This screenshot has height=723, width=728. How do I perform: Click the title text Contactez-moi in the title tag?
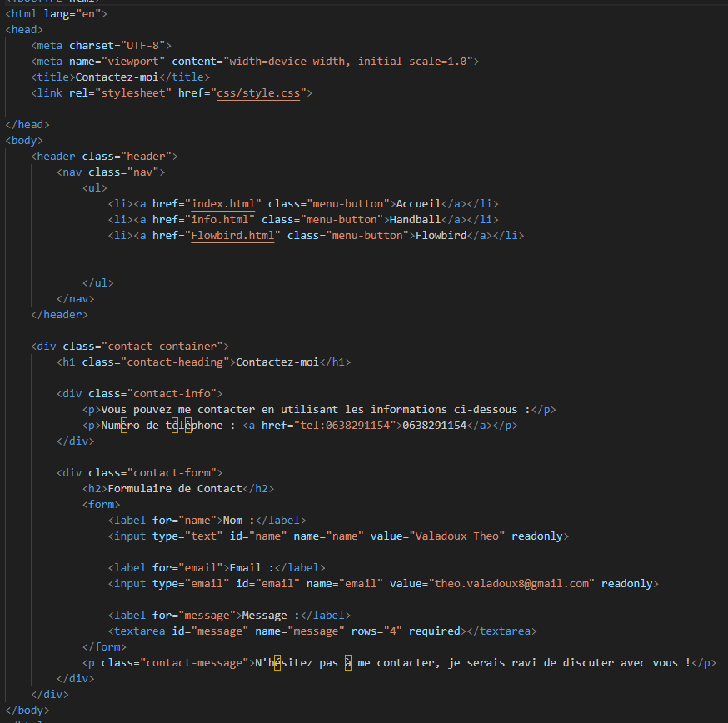[117, 77]
